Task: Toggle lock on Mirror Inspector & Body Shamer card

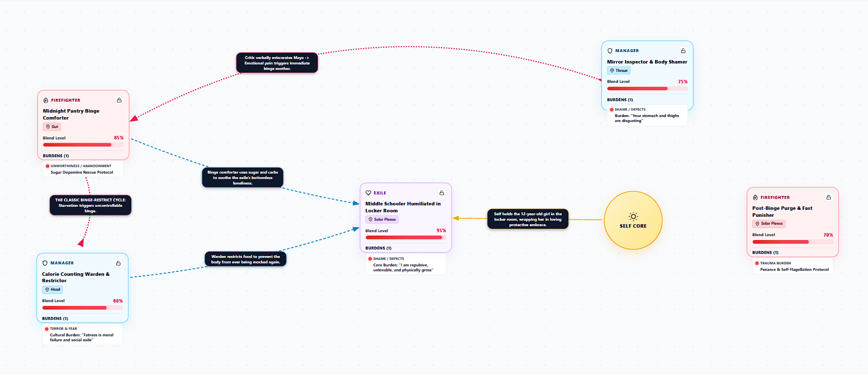Action: (x=683, y=51)
